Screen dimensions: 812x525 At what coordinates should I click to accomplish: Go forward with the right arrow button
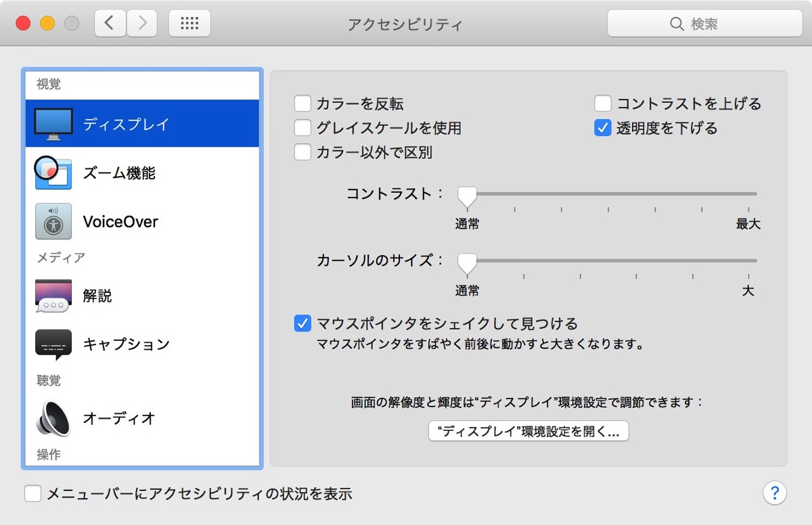click(x=141, y=24)
